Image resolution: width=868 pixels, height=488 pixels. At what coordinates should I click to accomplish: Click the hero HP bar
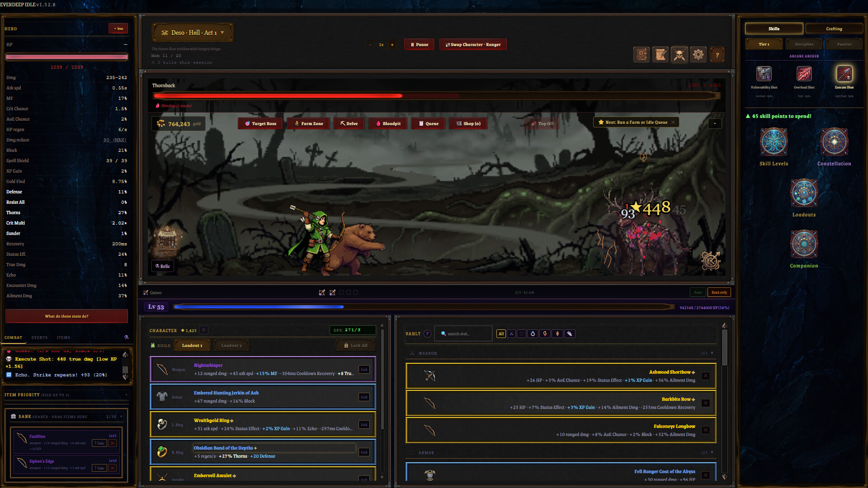tap(66, 57)
